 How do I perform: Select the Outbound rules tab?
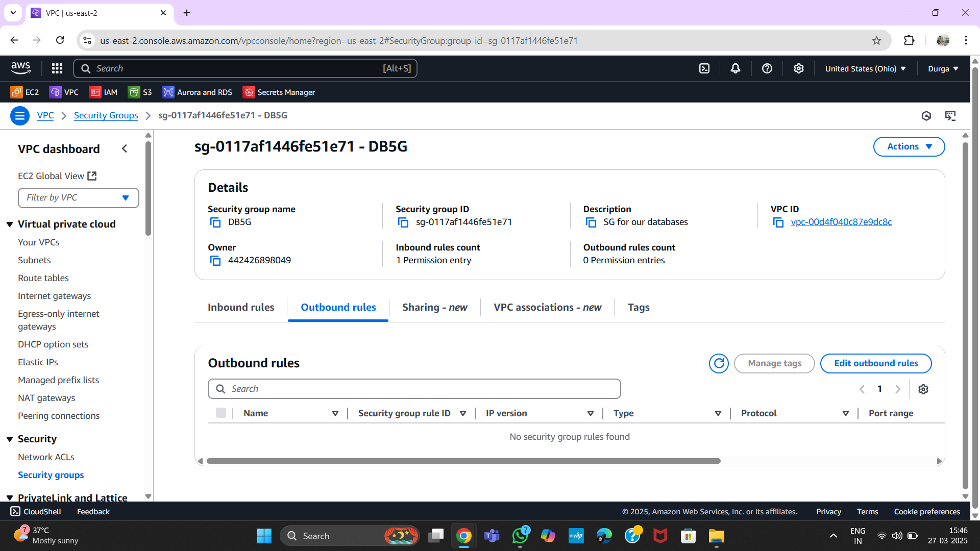coord(338,307)
